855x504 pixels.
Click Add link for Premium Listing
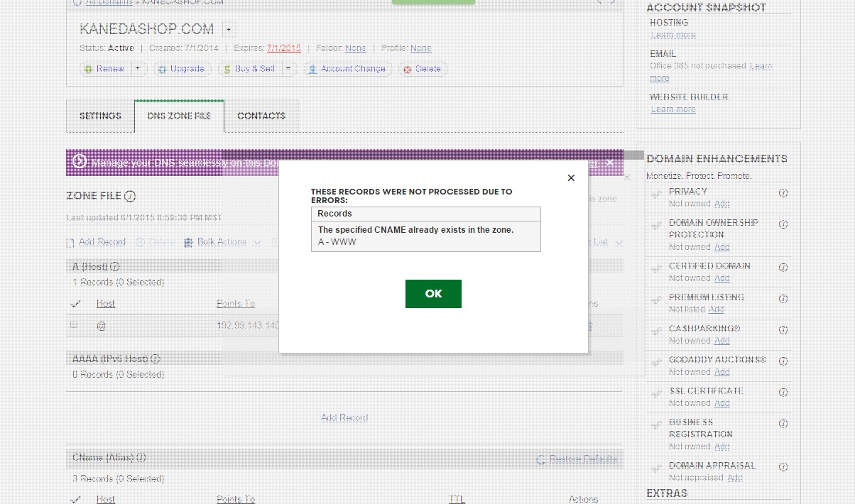[x=716, y=309]
